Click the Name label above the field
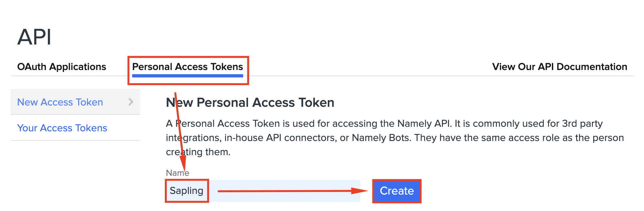Screen dimensions: 644x211 [177, 173]
